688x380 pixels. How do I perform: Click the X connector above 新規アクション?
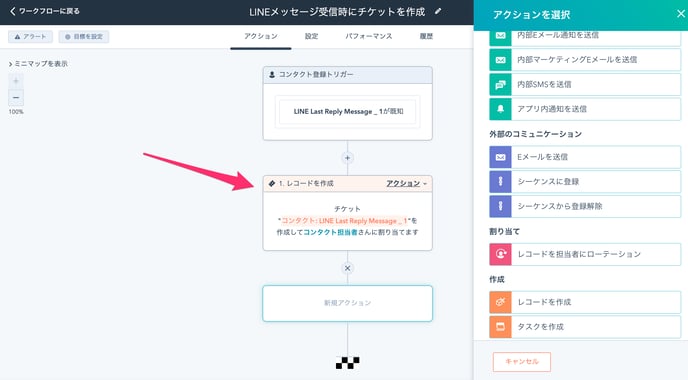click(x=348, y=268)
